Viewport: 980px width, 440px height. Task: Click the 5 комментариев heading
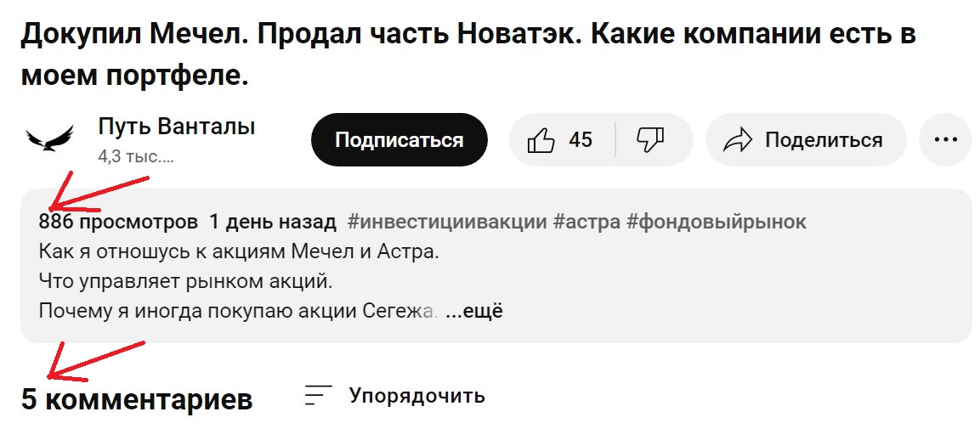pyautogui.click(x=138, y=399)
